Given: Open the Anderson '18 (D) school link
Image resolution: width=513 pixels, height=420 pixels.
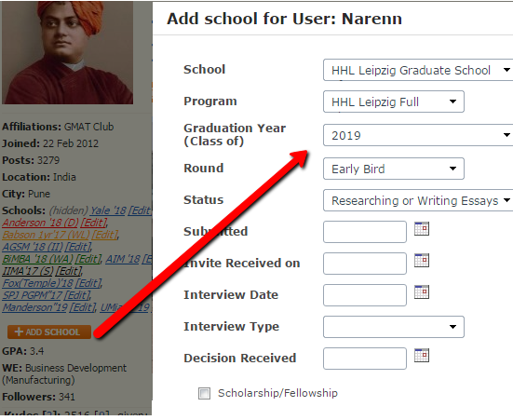Looking at the screenshot, I should [x=40, y=223].
